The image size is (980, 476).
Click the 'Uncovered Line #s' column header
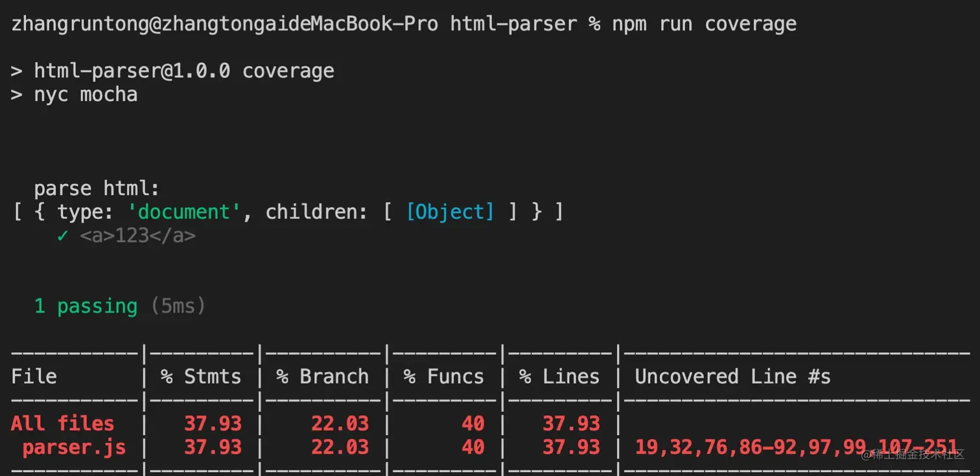tap(733, 376)
